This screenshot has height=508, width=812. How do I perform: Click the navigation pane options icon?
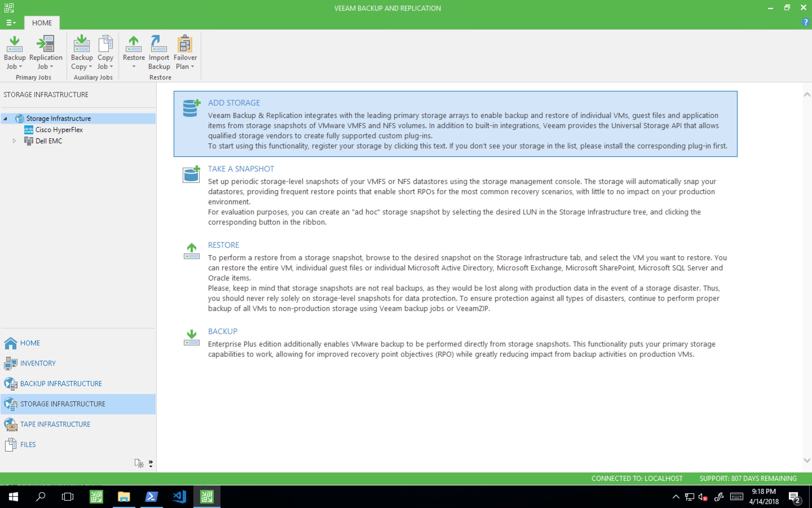click(x=139, y=463)
